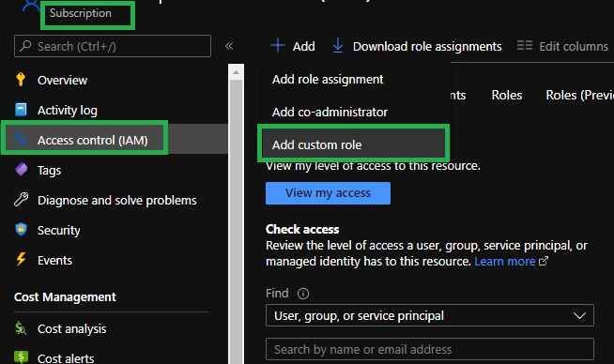Switch to the Roles (Preview) tab
The image size is (614, 364).
point(579,95)
